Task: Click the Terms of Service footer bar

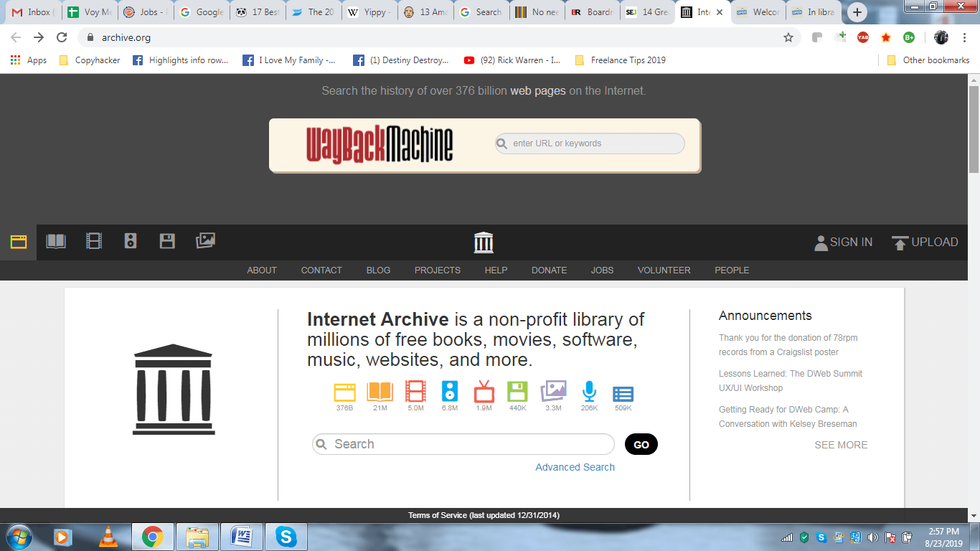Action: coord(484,515)
